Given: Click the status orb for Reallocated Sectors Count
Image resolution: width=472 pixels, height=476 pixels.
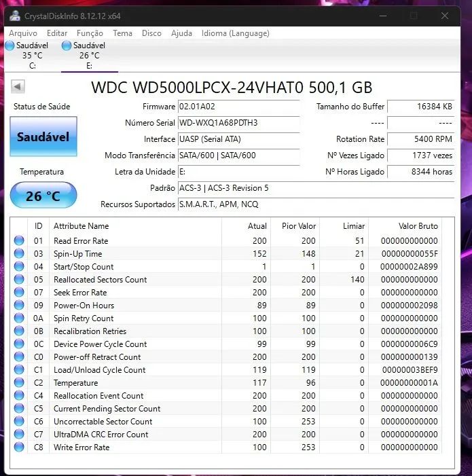Looking at the screenshot, I should pos(19,279).
